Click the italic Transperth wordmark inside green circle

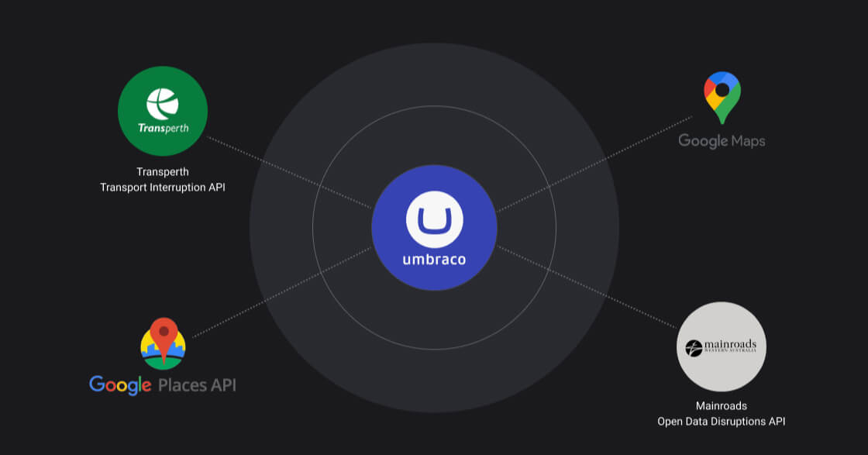163,128
